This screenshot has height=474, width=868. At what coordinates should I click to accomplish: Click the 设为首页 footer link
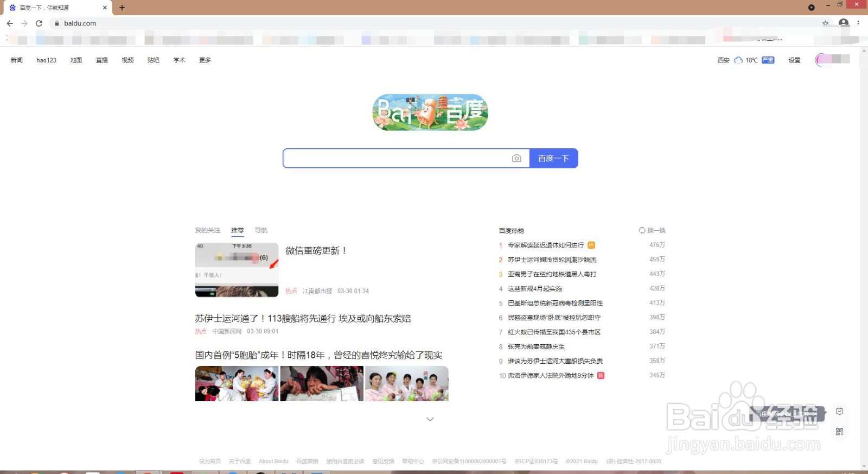click(210, 462)
